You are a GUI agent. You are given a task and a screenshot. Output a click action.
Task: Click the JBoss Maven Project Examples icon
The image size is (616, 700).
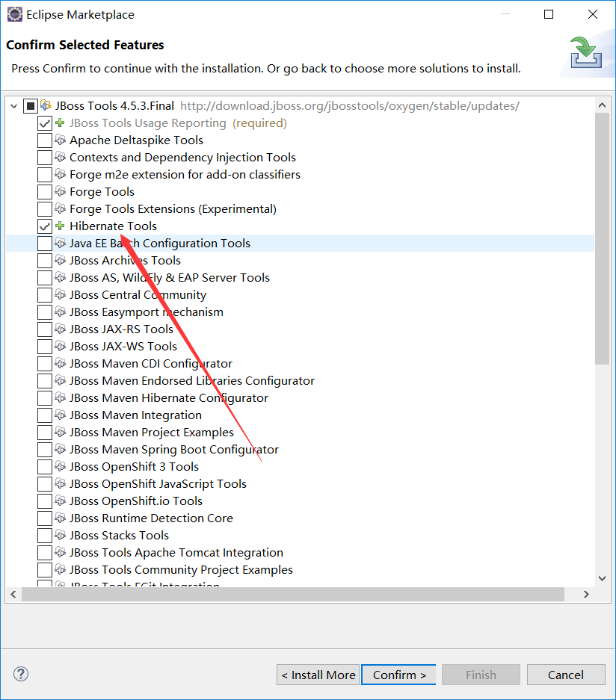[x=61, y=432]
